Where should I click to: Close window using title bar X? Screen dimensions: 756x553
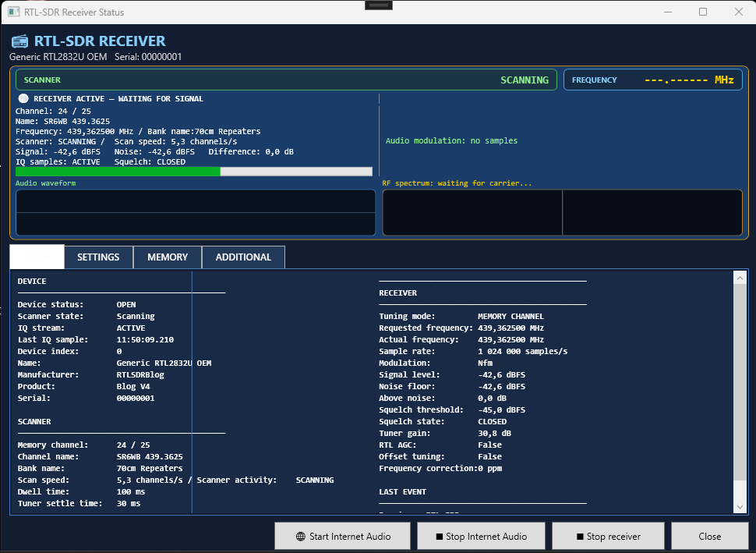pyautogui.click(x=739, y=12)
